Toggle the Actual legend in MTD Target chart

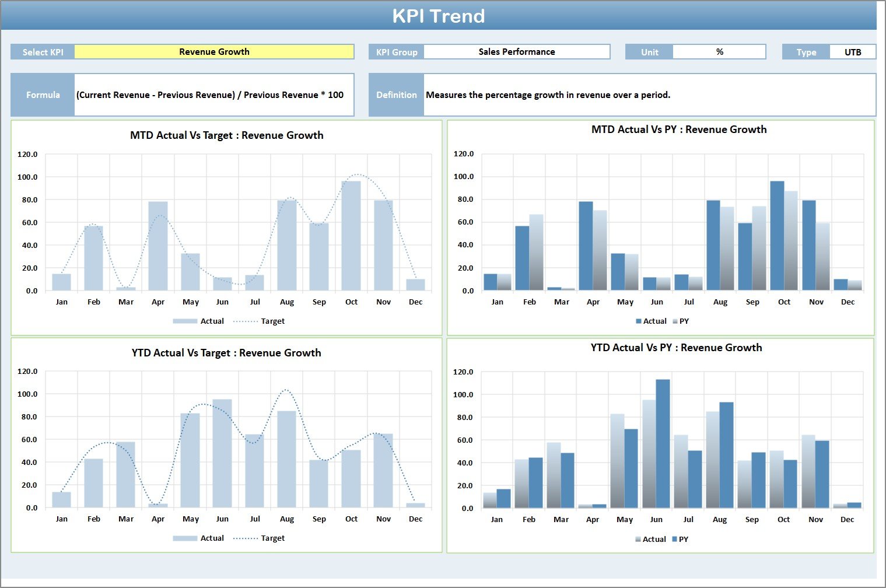coord(213,321)
